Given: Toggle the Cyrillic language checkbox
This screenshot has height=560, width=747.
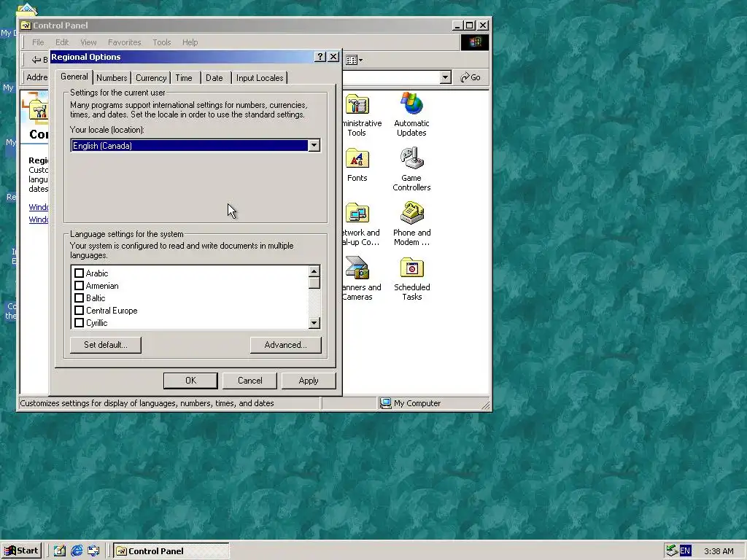Looking at the screenshot, I should coord(79,323).
